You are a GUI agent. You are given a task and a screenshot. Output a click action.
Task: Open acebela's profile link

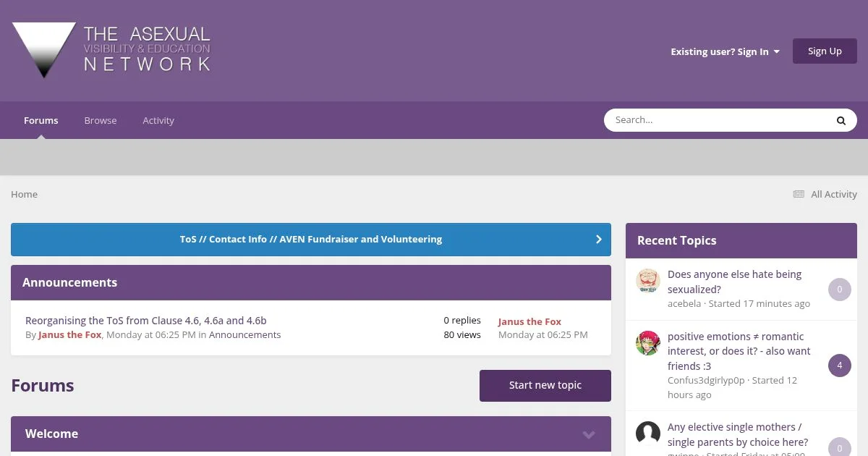pos(684,304)
